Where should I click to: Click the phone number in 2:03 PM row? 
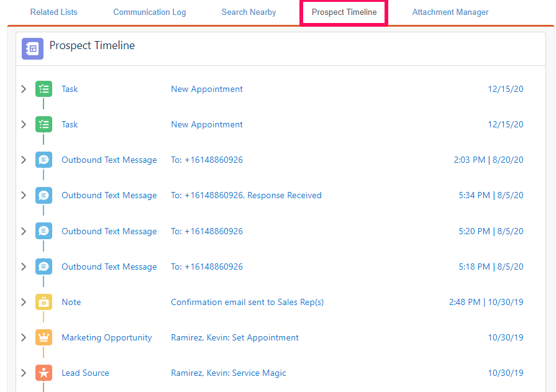tap(214, 160)
